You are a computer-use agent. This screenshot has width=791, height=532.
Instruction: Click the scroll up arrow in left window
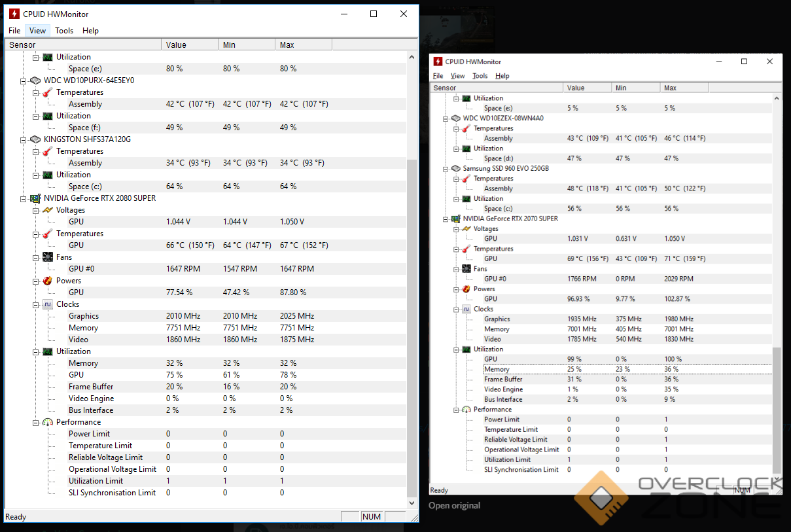[412, 57]
